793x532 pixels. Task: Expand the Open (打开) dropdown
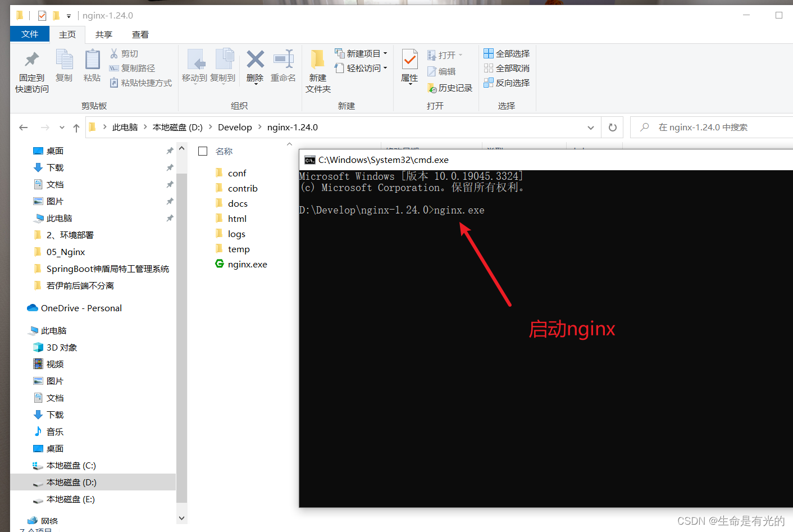click(461, 55)
